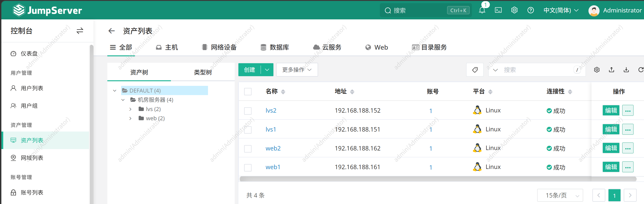Select the DEFAULT (4) tree node
Viewport: 644px width, 204px height.
click(x=164, y=90)
